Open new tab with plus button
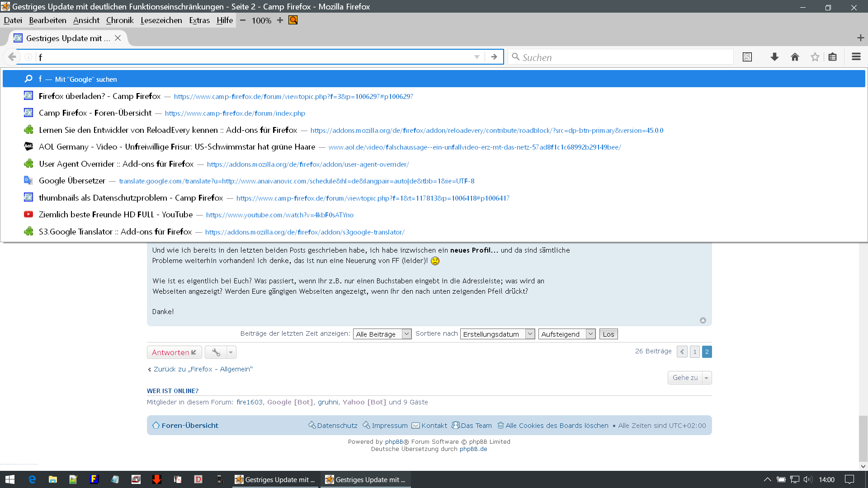Viewport: 868px width, 488px height. [x=860, y=38]
